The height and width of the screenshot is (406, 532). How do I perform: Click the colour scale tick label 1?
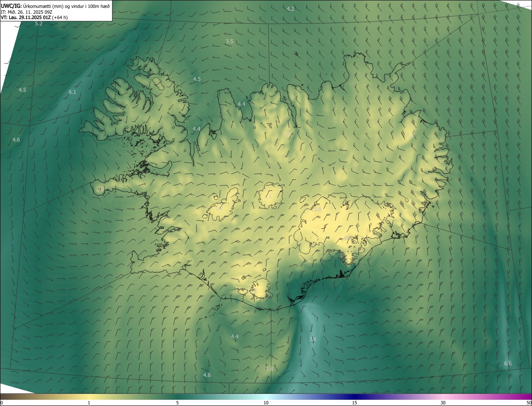(89, 403)
